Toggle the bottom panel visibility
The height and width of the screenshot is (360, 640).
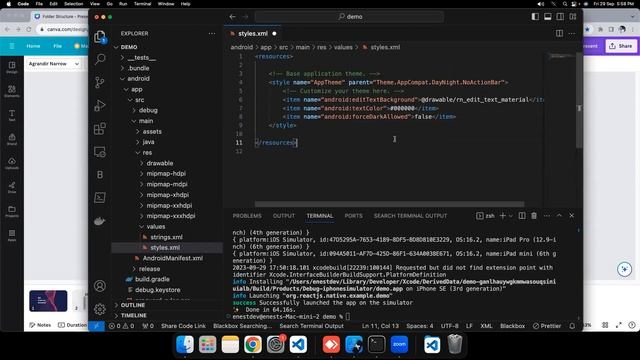pos(548,17)
